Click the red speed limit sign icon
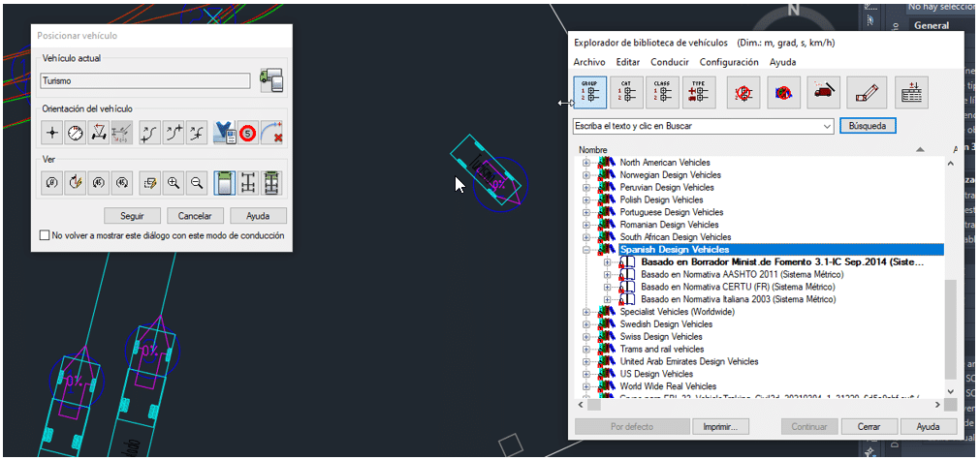The width and height of the screenshot is (980, 460). click(248, 132)
